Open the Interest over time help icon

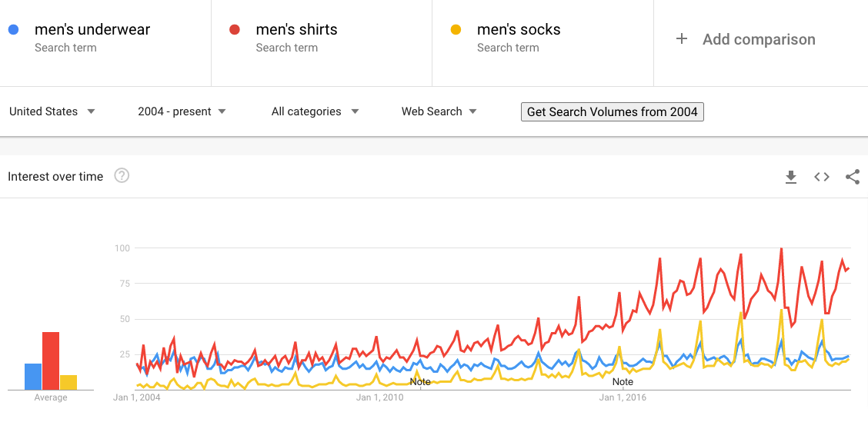click(122, 176)
